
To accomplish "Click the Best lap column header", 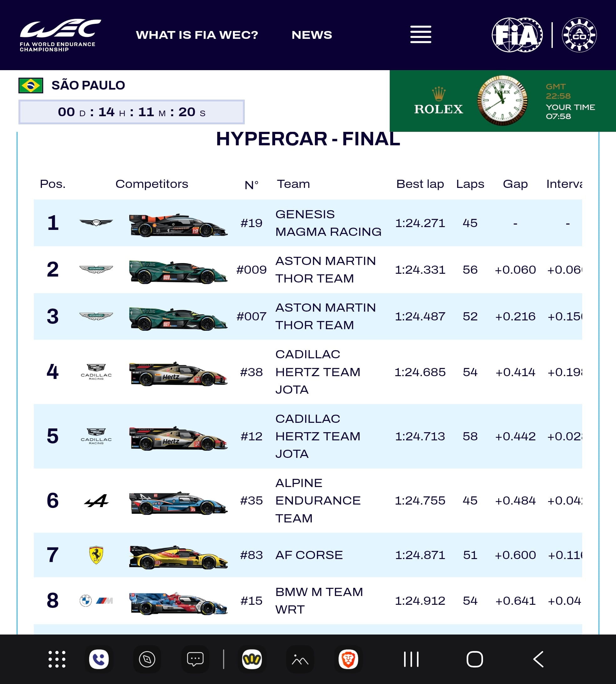I will [420, 184].
